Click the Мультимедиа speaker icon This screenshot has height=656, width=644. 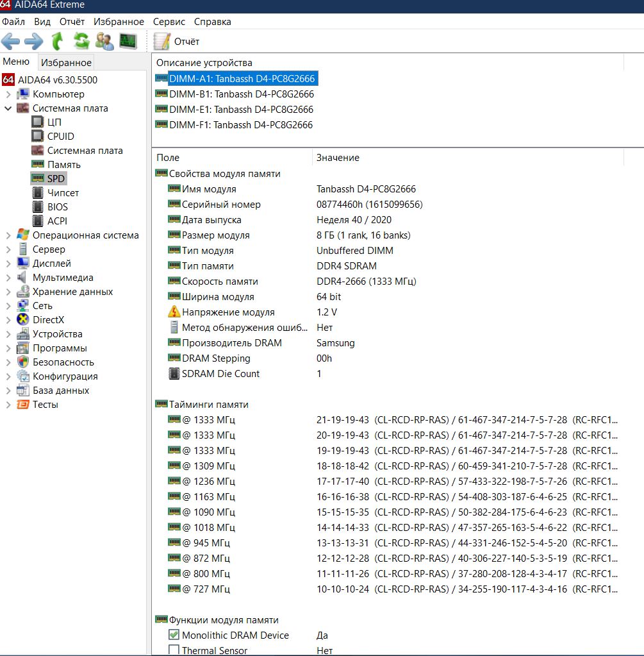[22, 278]
